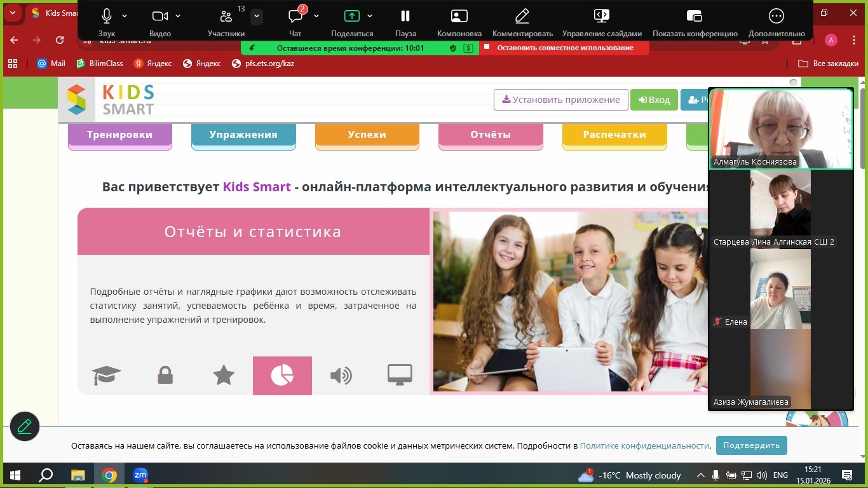Click the speaker sound icon in the slider
This screenshot has width=868, height=488.
click(x=341, y=376)
